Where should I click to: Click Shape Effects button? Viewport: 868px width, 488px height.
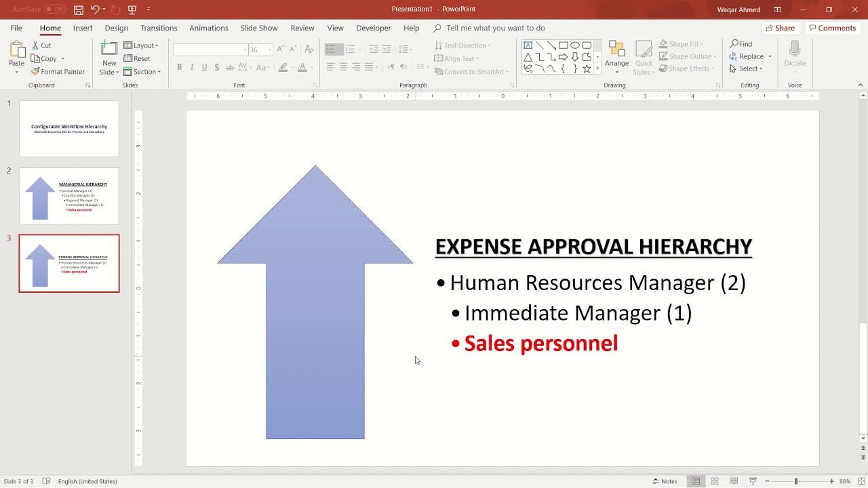tap(686, 68)
